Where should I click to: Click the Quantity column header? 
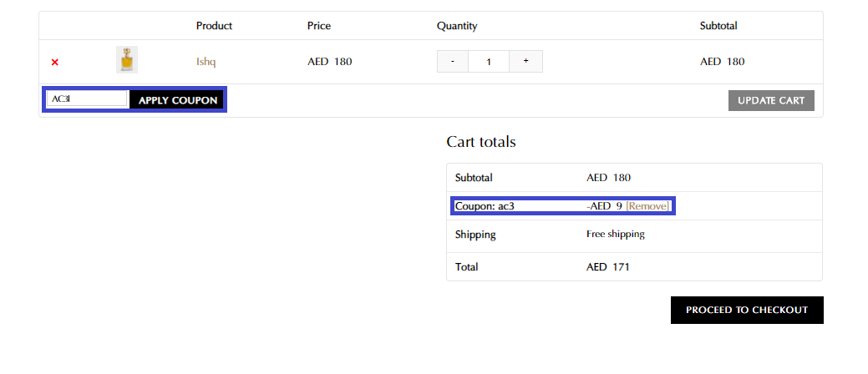tap(457, 26)
